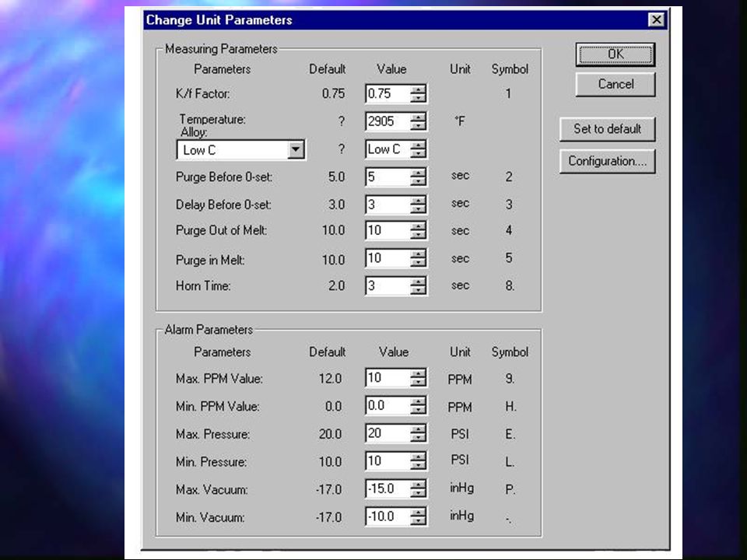Click the Purge Out of Melt value field
Image resolution: width=747 pixels, height=560 pixels.
[388, 230]
